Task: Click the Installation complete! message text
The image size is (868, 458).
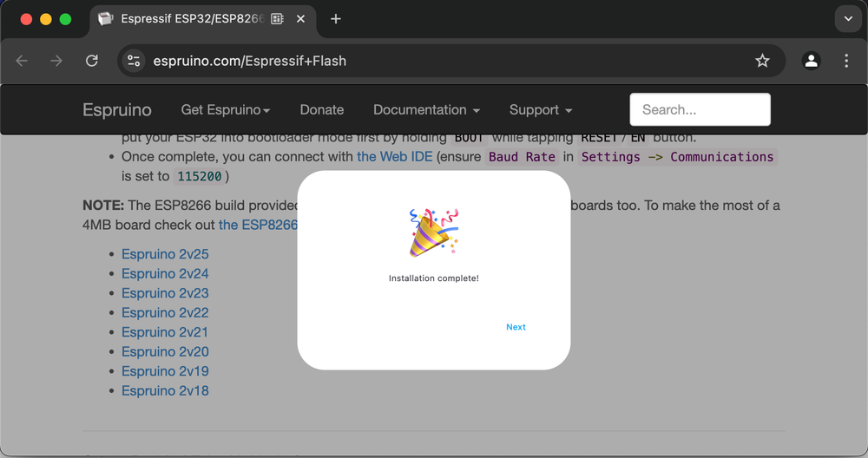Action: pos(433,278)
